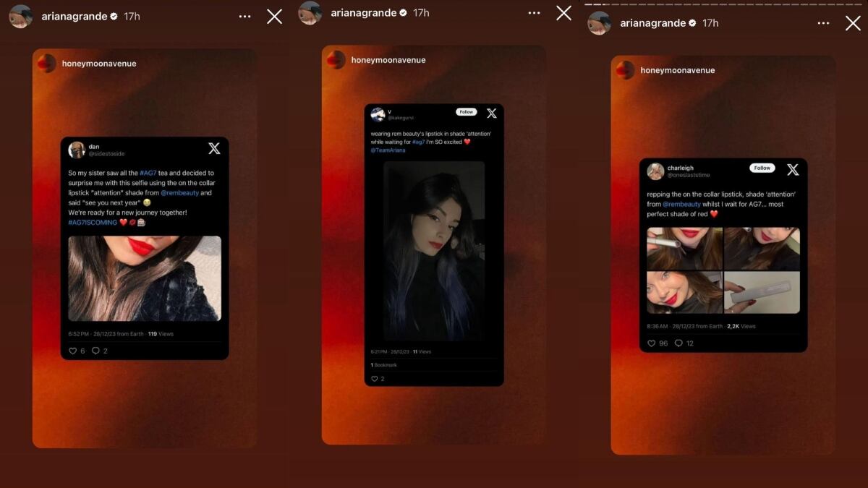Click the X logo on dan's tweet
Image resolution: width=868 pixels, height=488 pixels.
[x=214, y=148]
